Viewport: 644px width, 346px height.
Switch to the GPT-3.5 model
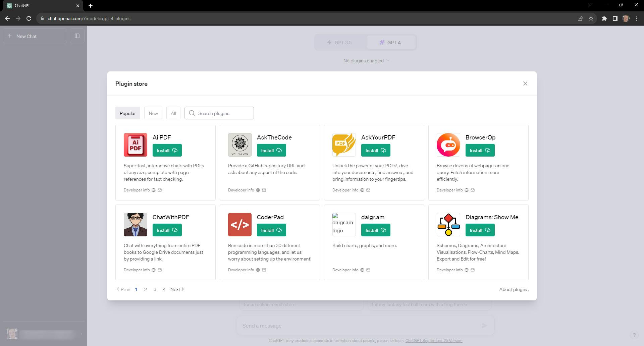click(x=339, y=43)
